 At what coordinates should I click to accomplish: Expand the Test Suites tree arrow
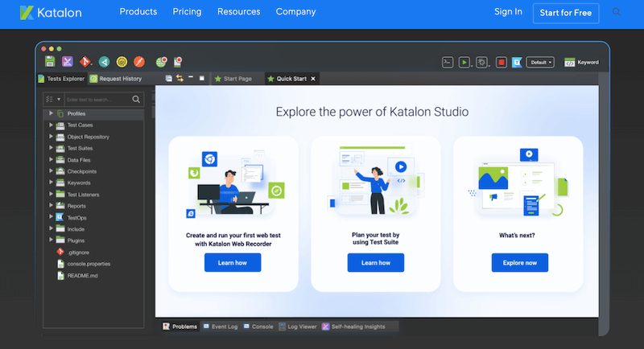[x=51, y=148]
